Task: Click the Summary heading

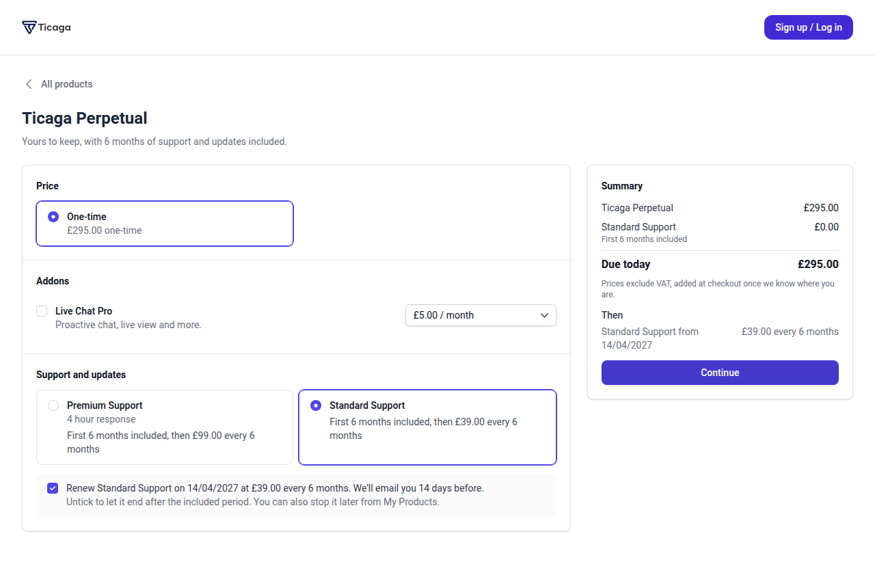Action: 622,186
